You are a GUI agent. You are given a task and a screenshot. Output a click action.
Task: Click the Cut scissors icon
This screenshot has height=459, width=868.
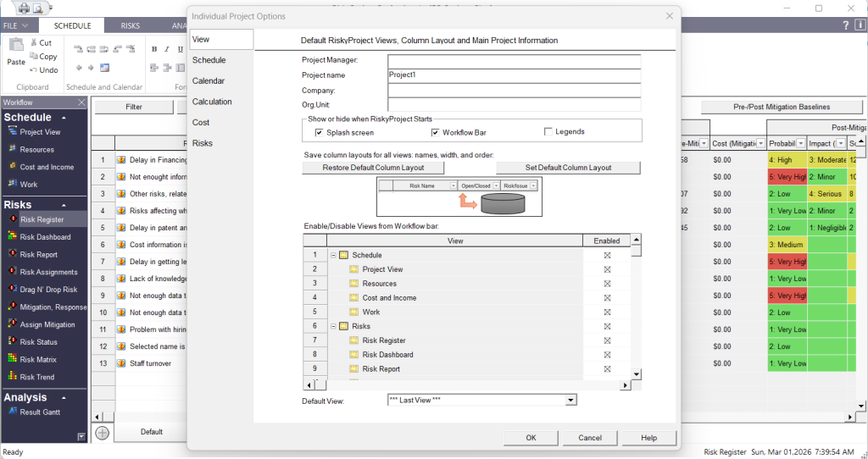tap(34, 42)
